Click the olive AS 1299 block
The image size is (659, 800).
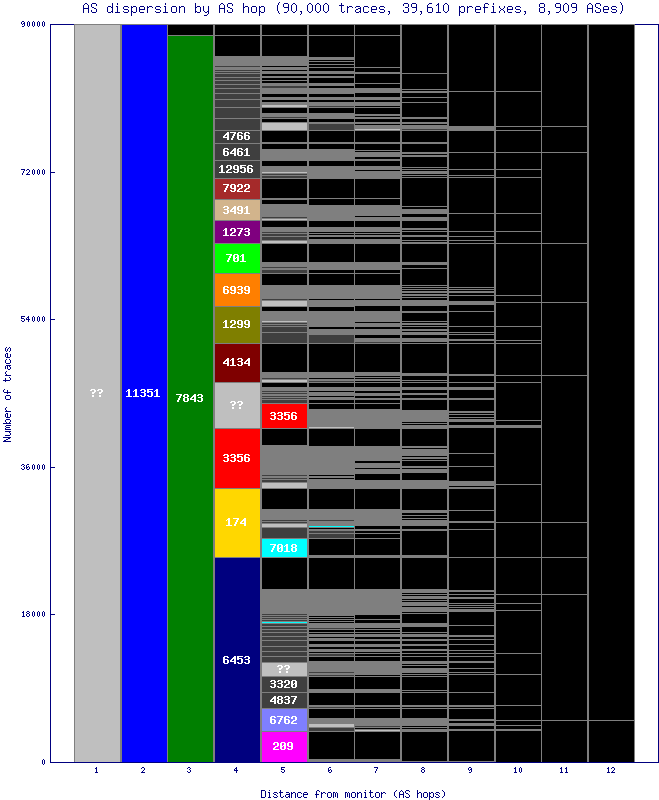pos(237,325)
